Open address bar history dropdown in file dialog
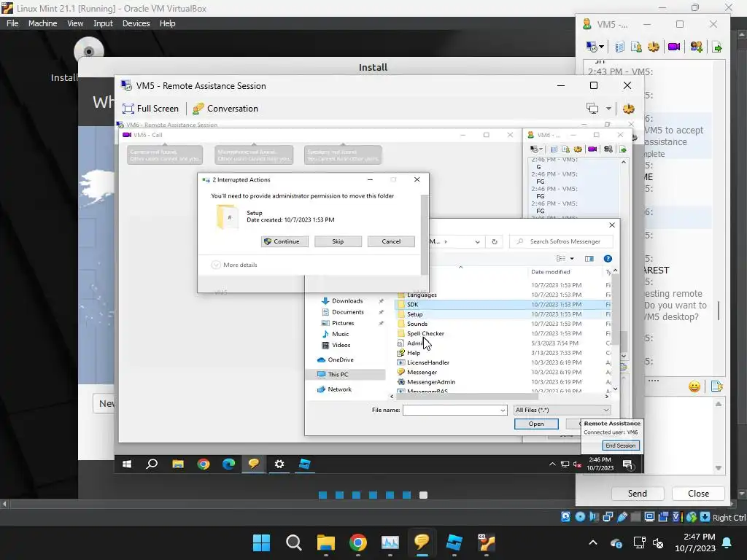This screenshot has width=747, height=560. 477,241
